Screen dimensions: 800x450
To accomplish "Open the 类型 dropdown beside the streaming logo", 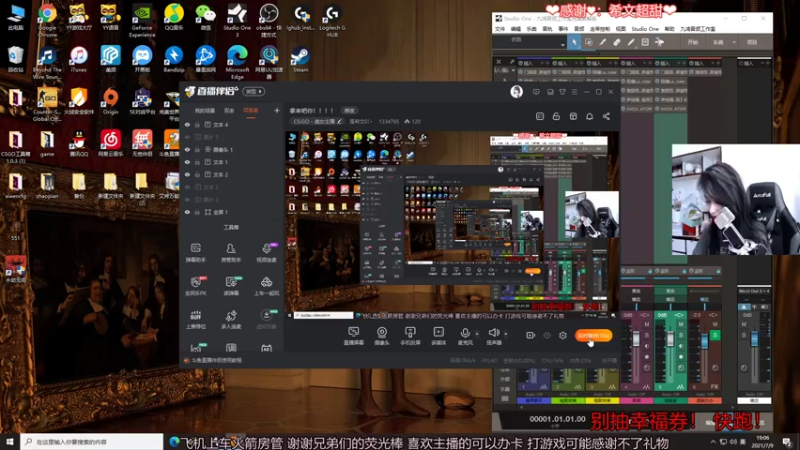I will (x=254, y=91).
